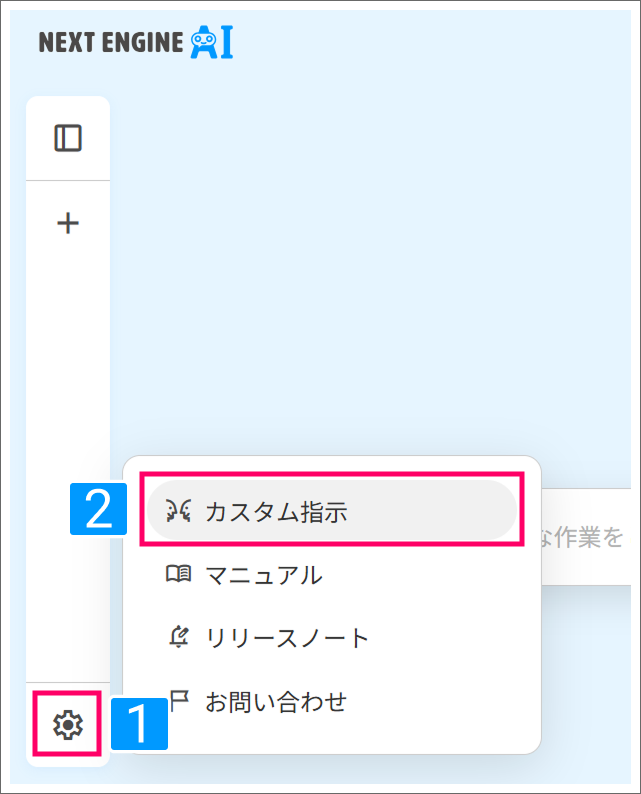Toggle the sidebar panel icon
641x794 pixels.
tap(67, 138)
